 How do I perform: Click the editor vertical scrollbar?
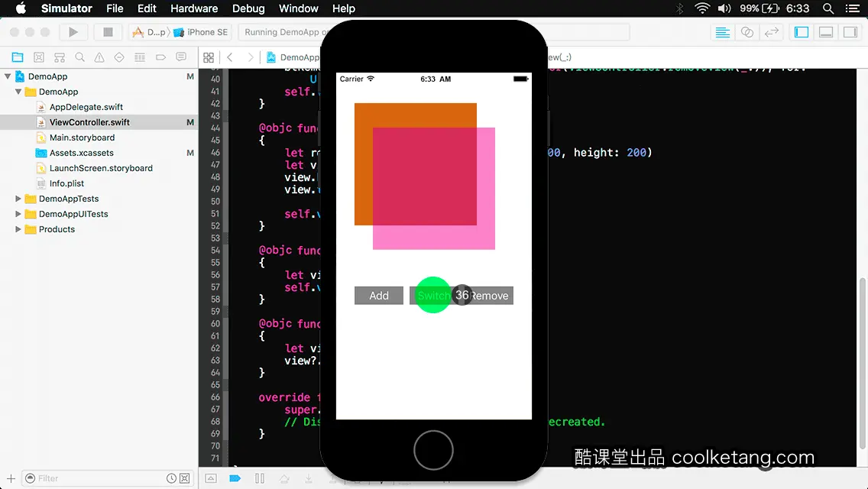point(863,363)
